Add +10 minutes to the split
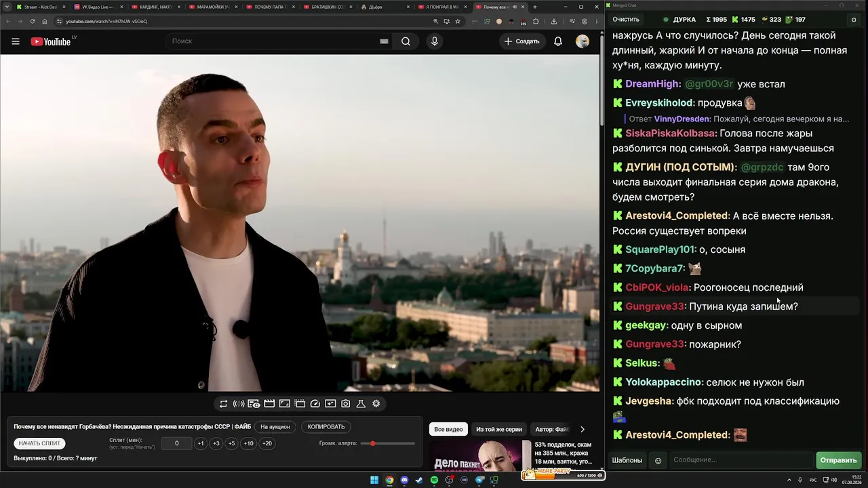 [x=249, y=443]
